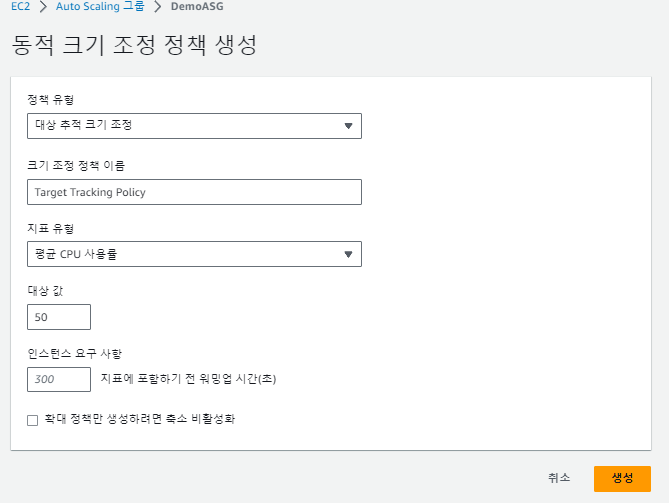This screenshot has height=503, width=669.
Task: Click the arrow icon on 지표 유형 dropdown
Action: tap(348, 254)
